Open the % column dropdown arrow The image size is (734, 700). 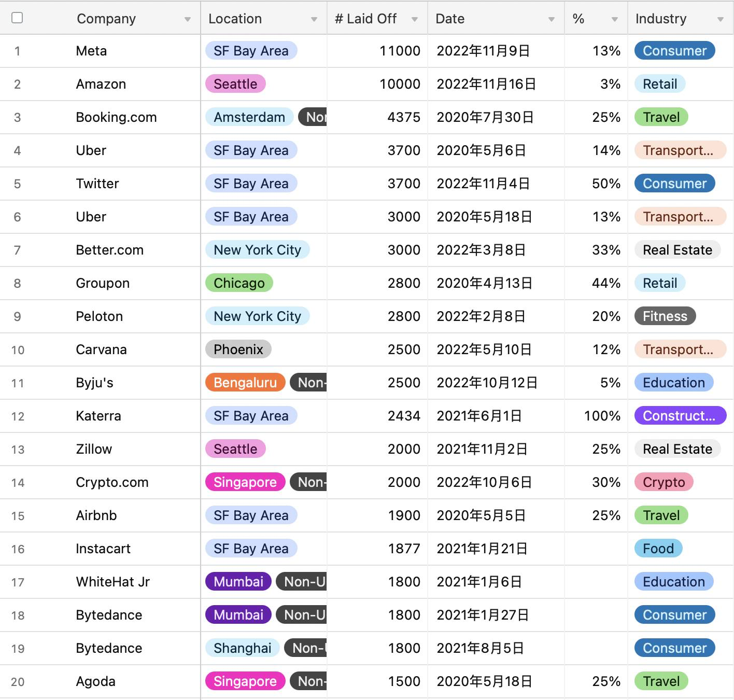(614, 19)
